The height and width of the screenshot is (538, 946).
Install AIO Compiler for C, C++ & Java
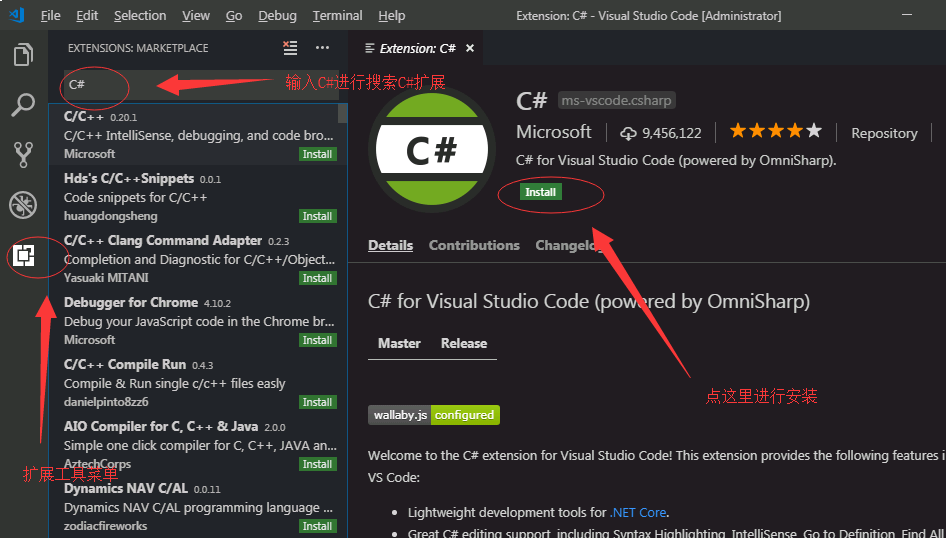coord(317,464)
